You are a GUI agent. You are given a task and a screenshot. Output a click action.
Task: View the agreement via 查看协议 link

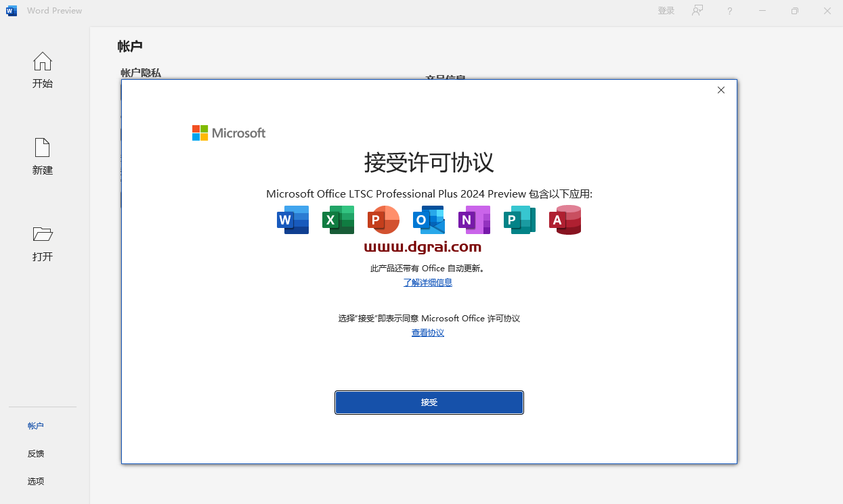[x=428, y=333]
